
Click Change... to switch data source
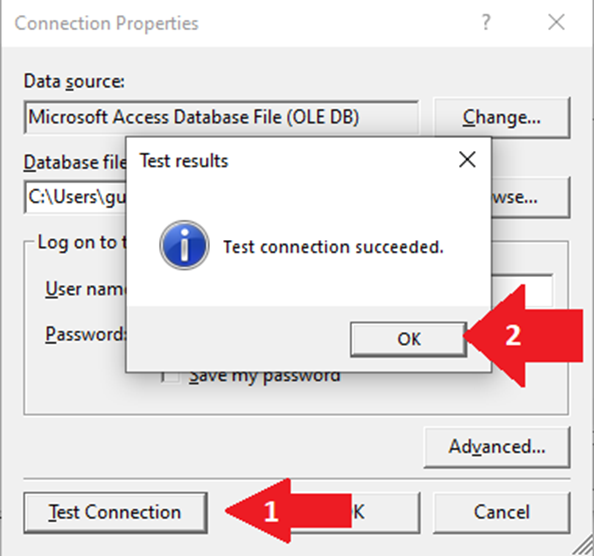pyautogui.click(x=501, y=117)
